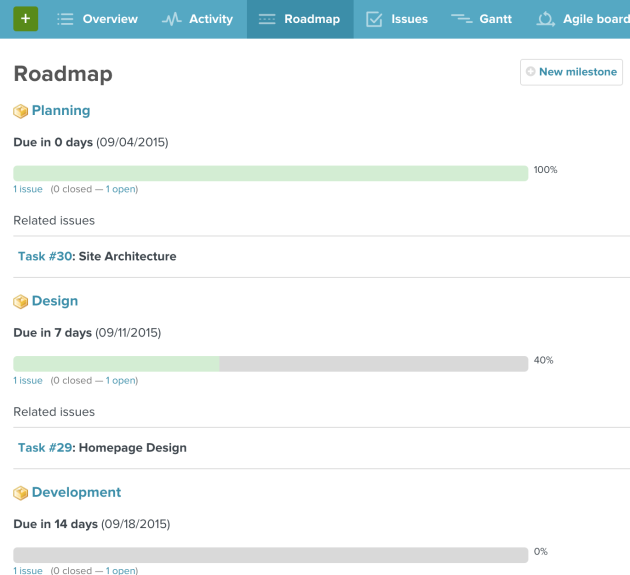Viewport: 630px width, 575px height.
Task: Click the 'Site Architecture' task title
Action: pyautogui.click(x=127, y=256)
